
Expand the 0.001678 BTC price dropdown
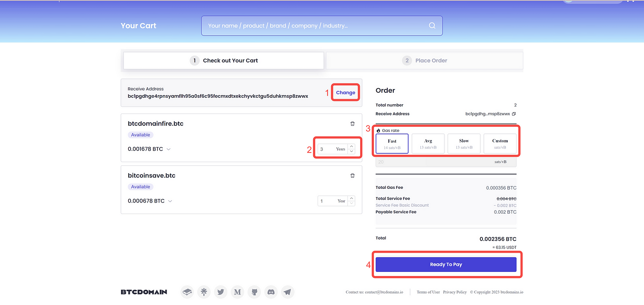168,149
